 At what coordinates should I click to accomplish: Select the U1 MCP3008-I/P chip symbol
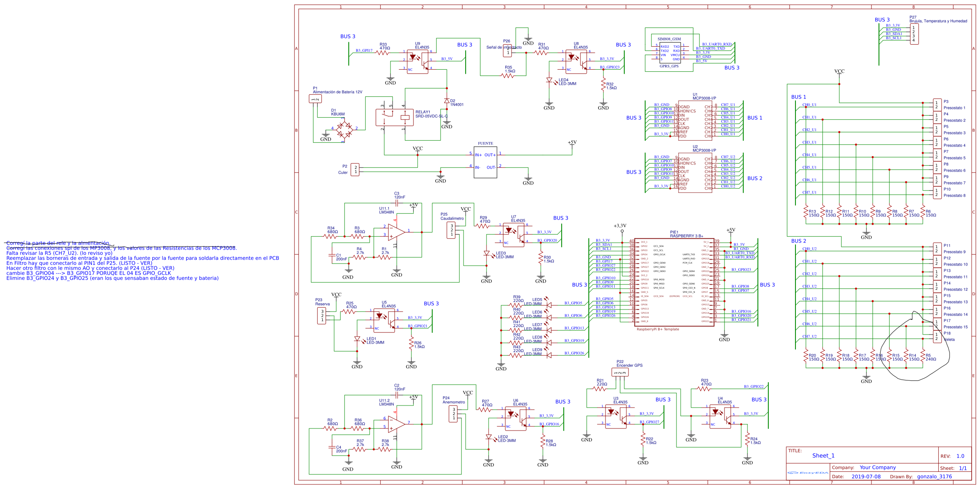pyautogui.click(x=694, y=121)
